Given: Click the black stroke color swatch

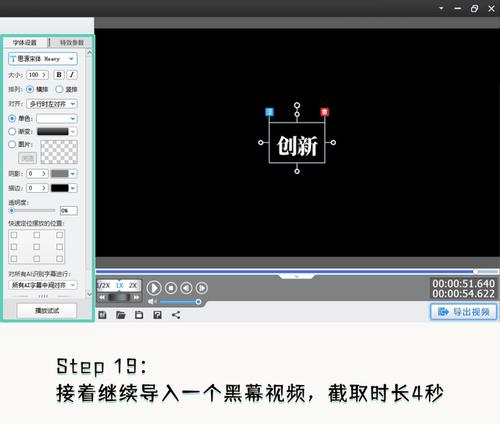Looking at the screenshot, I should point(60,188).
